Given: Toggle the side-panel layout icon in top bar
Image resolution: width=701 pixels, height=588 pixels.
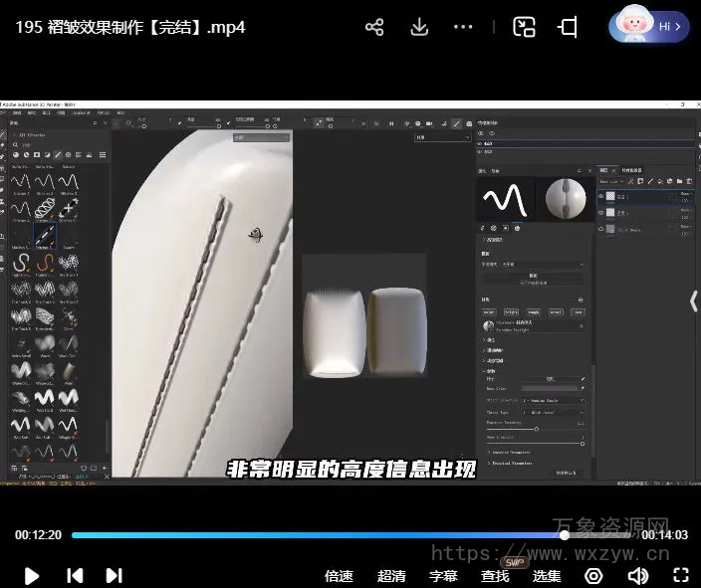Looking at the screenshot, I should click(x=568, y=27).
